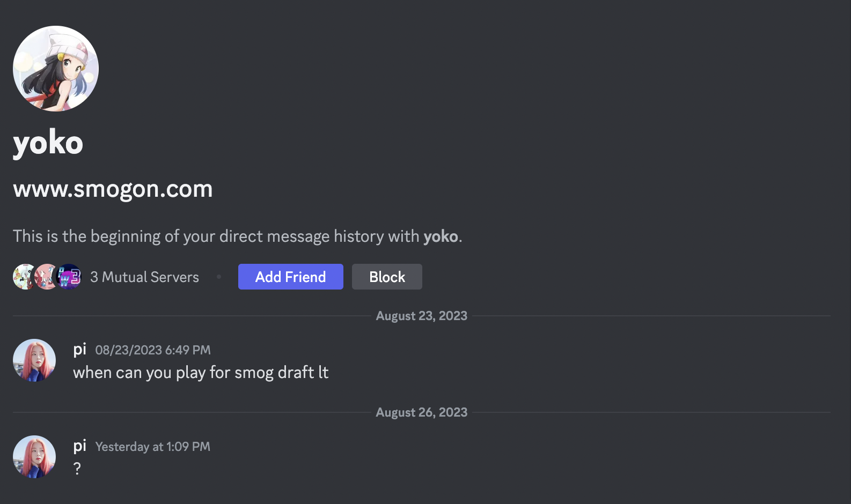Click the yoko display name heading
This screenshot has height=504, width=851.
48,143
